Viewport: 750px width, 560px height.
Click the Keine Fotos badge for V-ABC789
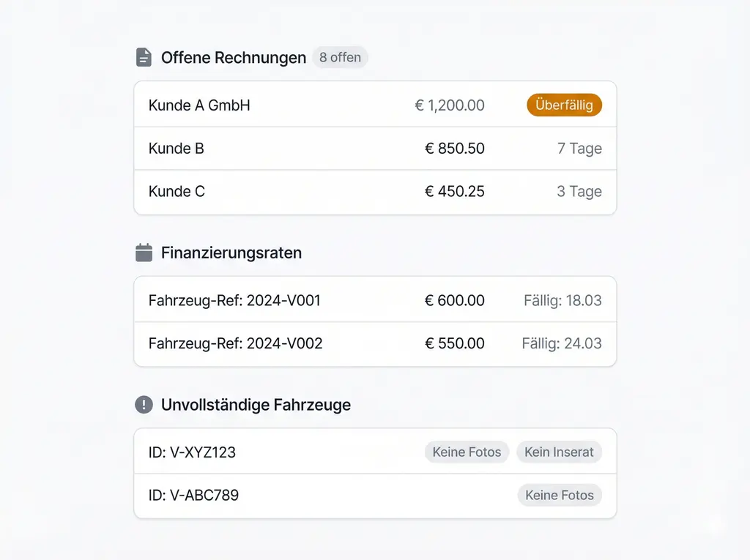coord(559,495)
